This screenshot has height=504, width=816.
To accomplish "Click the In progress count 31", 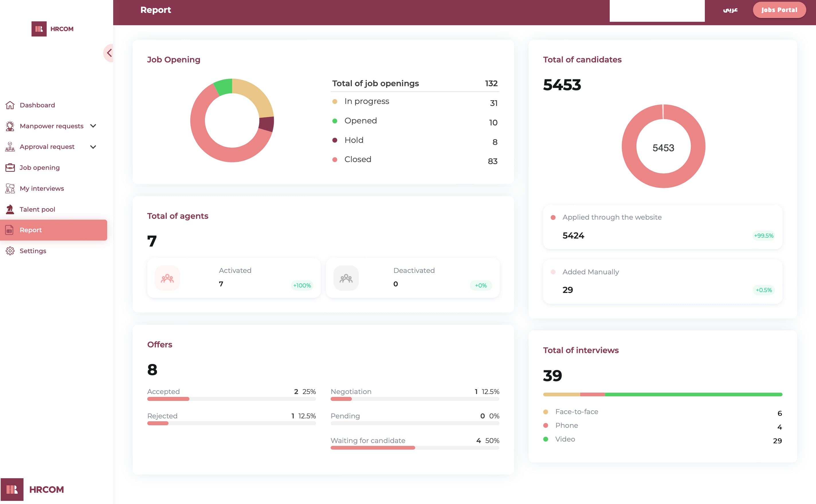I will click(x=494, y=103).
